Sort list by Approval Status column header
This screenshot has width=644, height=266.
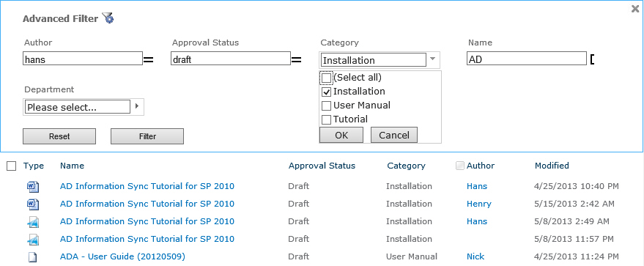point(322,166)
